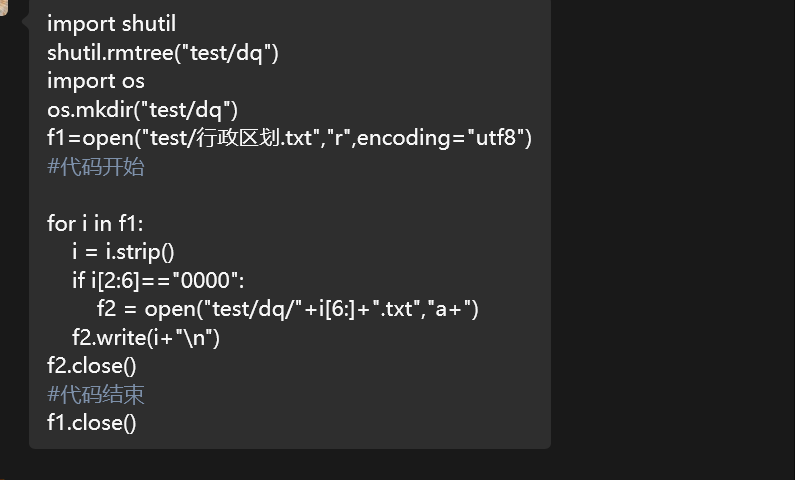Click the sender avatar beside the message
The height and width of the screenshot is (480, 795).
[4, 8]
